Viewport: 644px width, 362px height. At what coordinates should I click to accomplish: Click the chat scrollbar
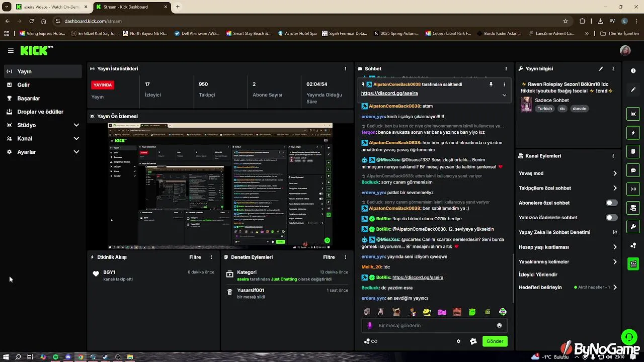click(x=513, y=278)
